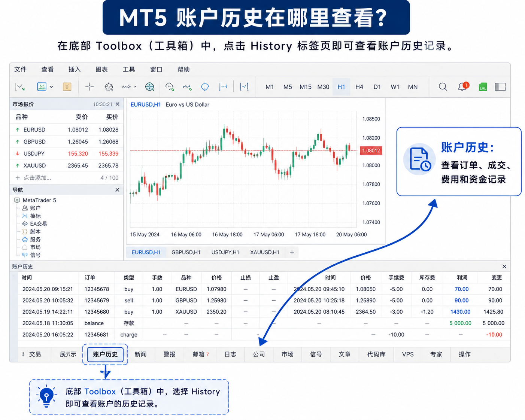Image resolution: width=525 pixels, height=420 pixels.
Task: Open the 邮箱 toolbox tab
Action: [200, 354]
